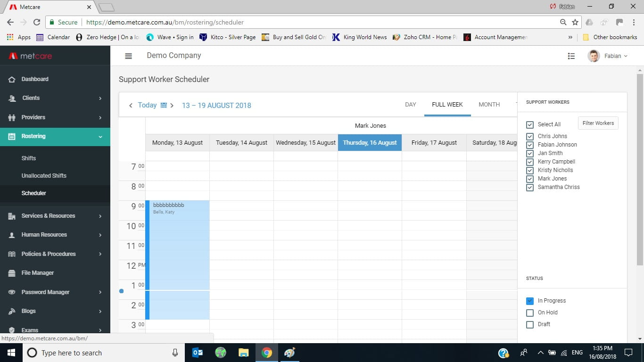Screen dimensions: 644x362
Task: Click the Password Manager eye icon
Action: click(x=12, y=292)
